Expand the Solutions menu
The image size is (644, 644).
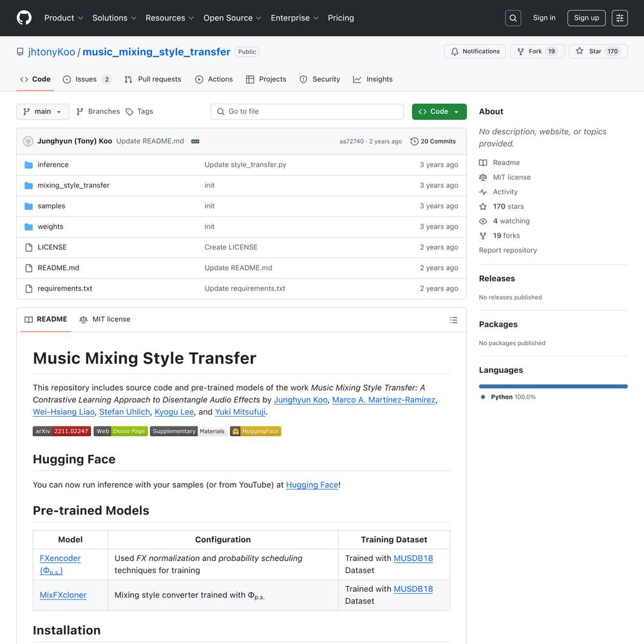114,18
